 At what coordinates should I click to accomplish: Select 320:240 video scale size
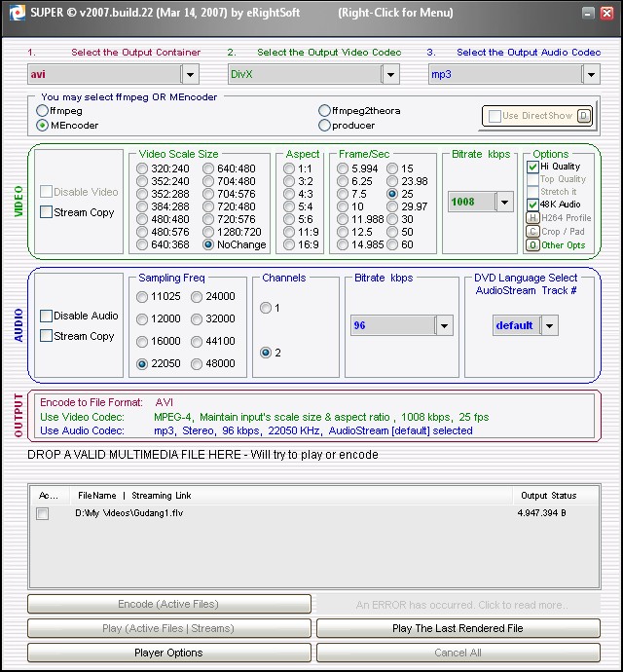(142, 168)
